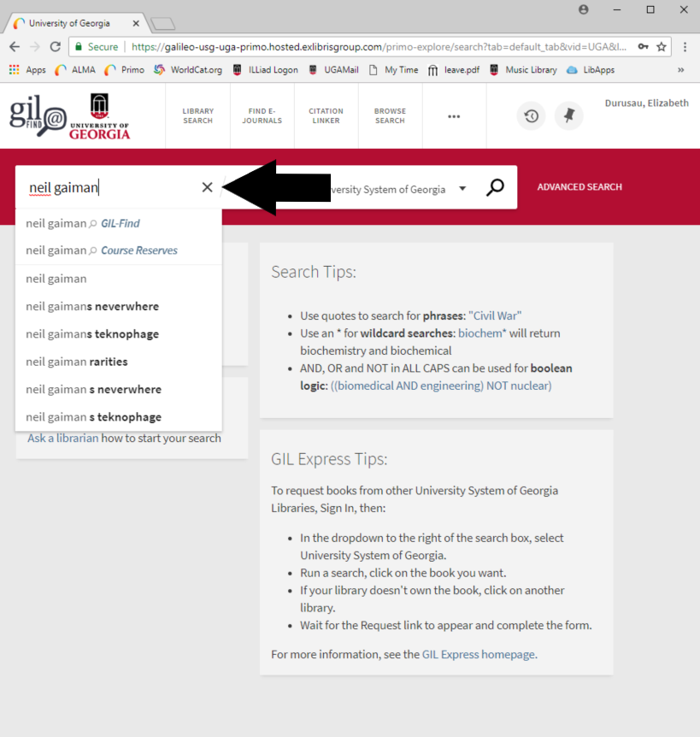
Task: Select the Browse Search menu item
Action: pyautogui.click(x=390, y=116)
